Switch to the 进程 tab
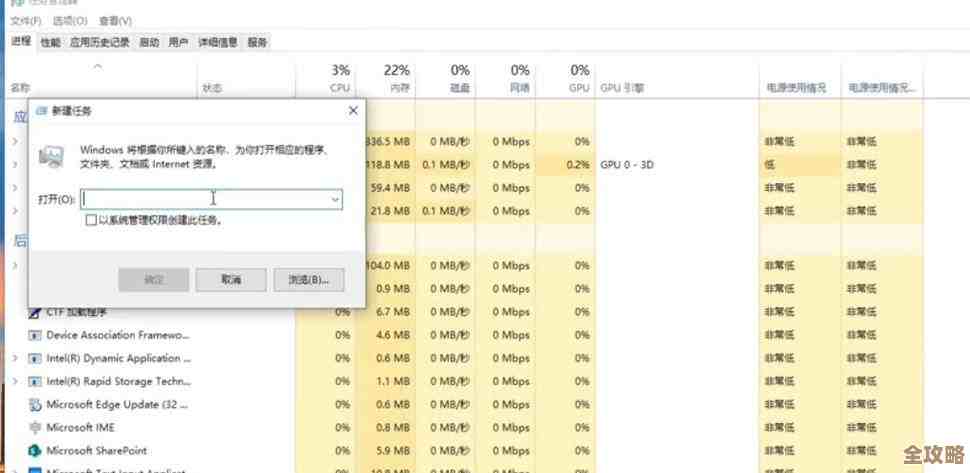970x473 pixels. click(21, 42)
